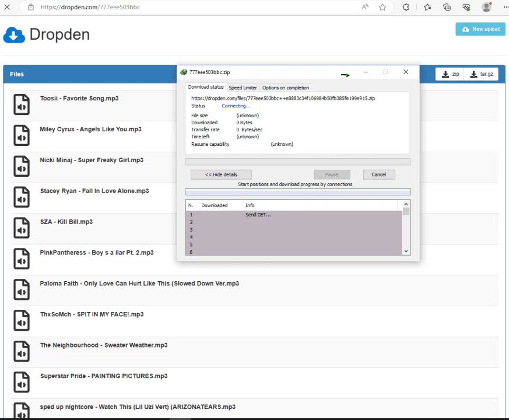Click the Pause button in download dialog
Viewport: 509px width, 420px height.
332,174
